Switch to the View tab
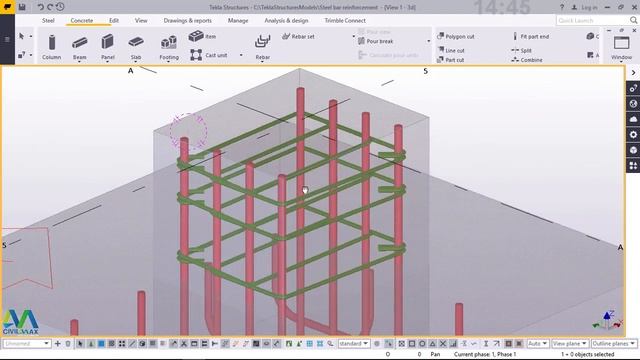Screen dimensions: 640x360 point(141,20)
